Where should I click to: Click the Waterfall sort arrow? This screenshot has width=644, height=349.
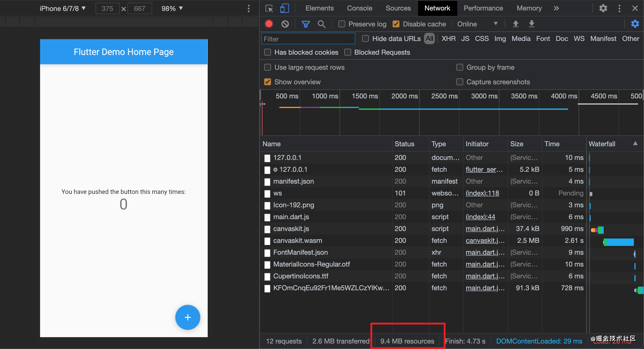635,144
